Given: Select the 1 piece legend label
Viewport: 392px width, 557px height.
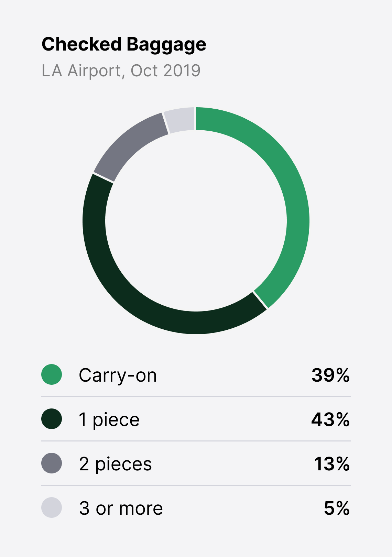Looking at the screenshot, I should tap(109, 419).
